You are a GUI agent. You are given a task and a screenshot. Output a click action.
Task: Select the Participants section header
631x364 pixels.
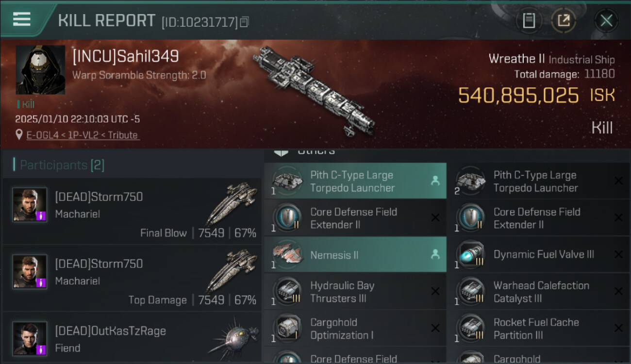[59, 165]
